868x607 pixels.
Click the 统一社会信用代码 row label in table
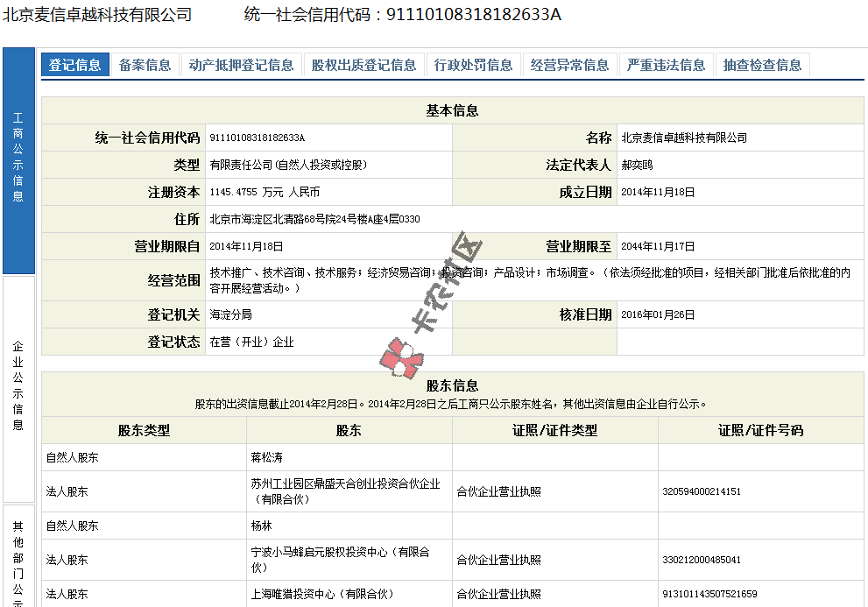point(147,138)
